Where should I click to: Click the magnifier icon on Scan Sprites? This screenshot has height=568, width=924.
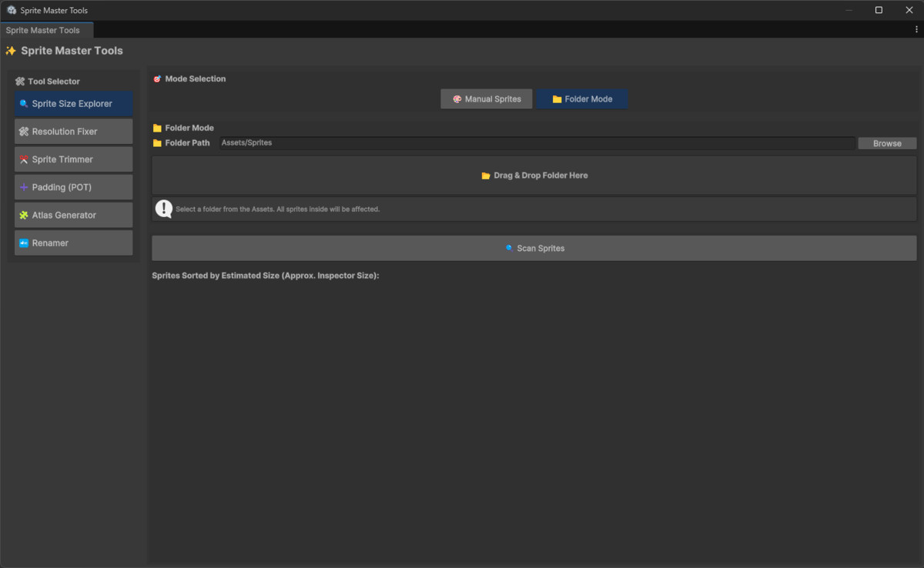coord(508,248)
